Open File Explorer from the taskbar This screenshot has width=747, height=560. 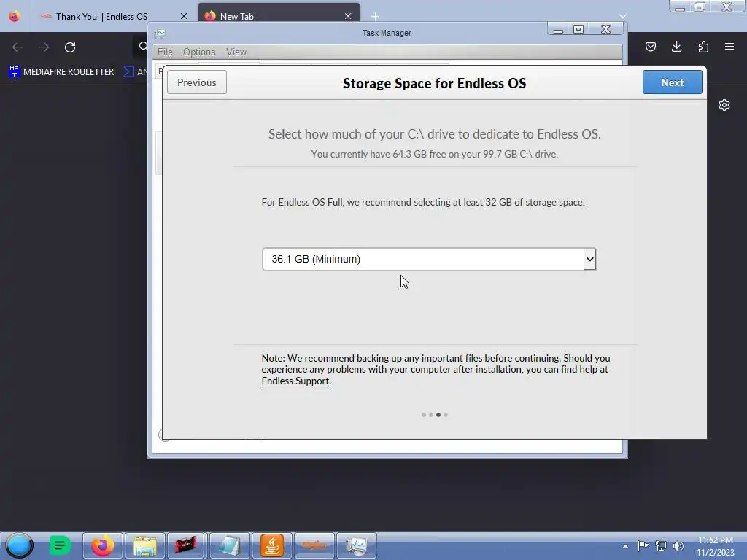pyautogui.click(x=145, y=545)
